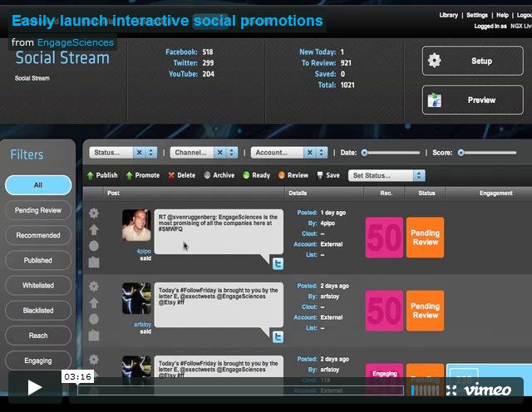Click the Status column header
The image size is (532, 412).
click(x=426, y=193)
